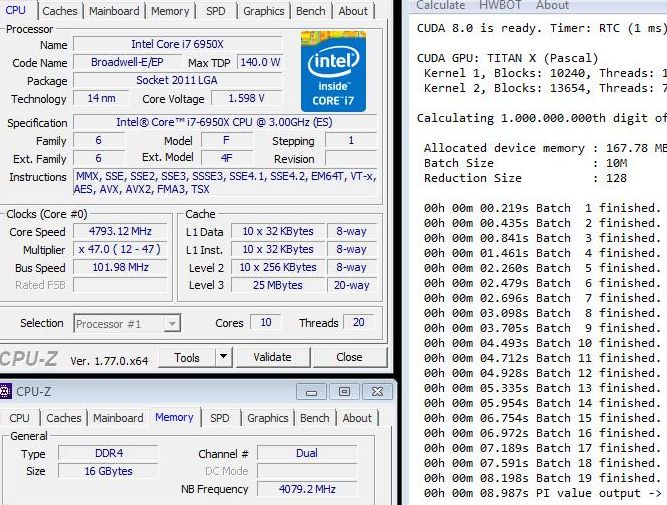Open the Tools dropdown arrow
The height and width of the screenshot is (505, 667).
pos(223,357)
